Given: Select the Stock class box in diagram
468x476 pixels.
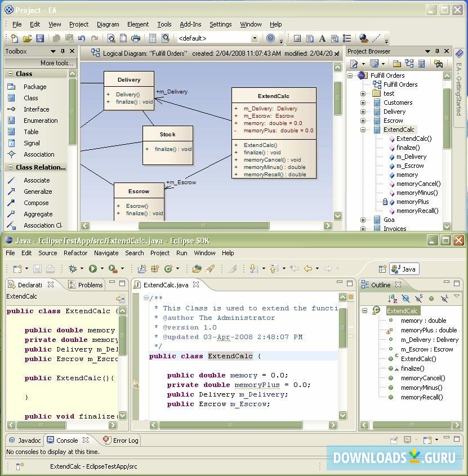Looking at the screenshot, I should pos(168,145).
